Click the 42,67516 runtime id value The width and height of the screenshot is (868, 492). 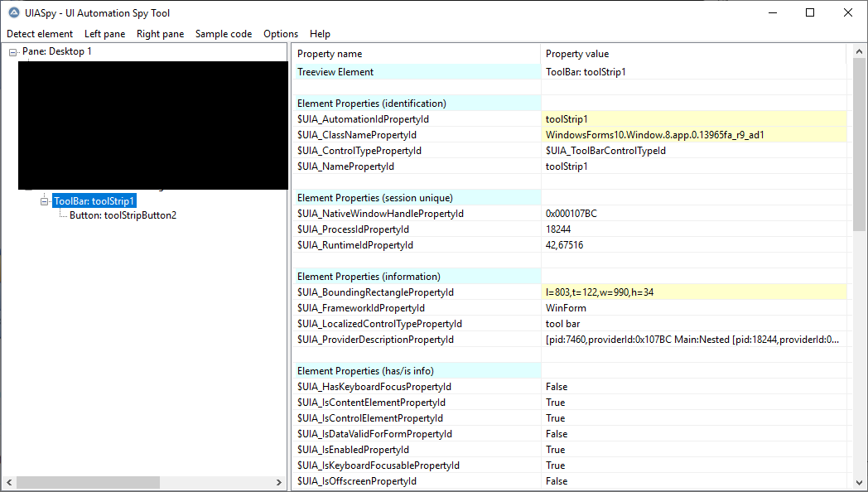click(x=564, y=244)
